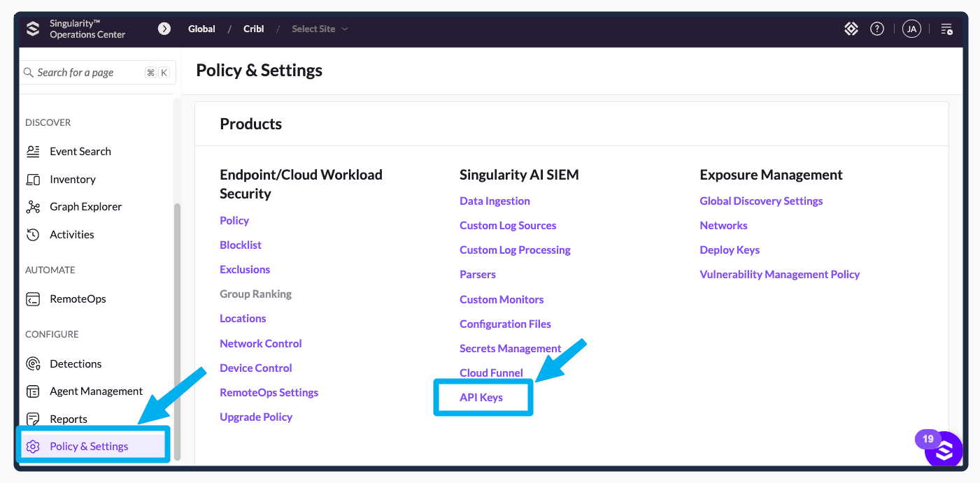Go to Agent Management page

pyautogui.click(x=96, y=391)
